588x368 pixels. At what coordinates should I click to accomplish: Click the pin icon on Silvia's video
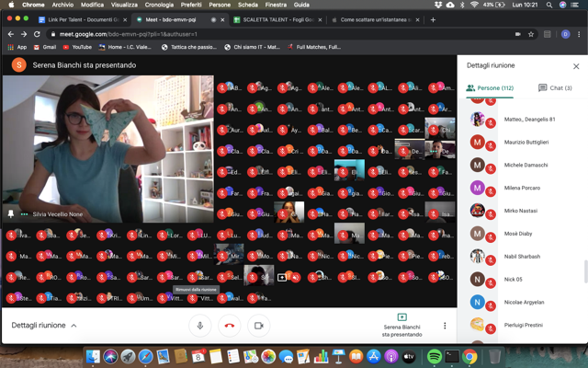11,213
